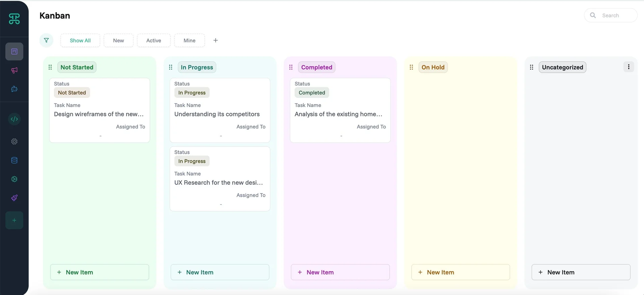Image resolution: width=644 pixels, height=295 pixels.
Task: Click the Kanban board icon in sidebar
Action: [14, 51]
